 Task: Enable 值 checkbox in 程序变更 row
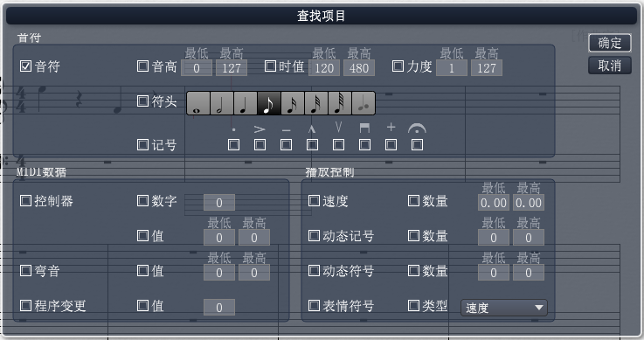[142, 305]
